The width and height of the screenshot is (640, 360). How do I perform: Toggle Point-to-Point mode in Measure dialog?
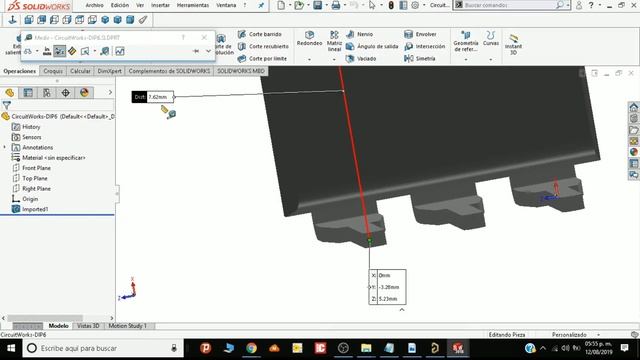tap(72, 51)
